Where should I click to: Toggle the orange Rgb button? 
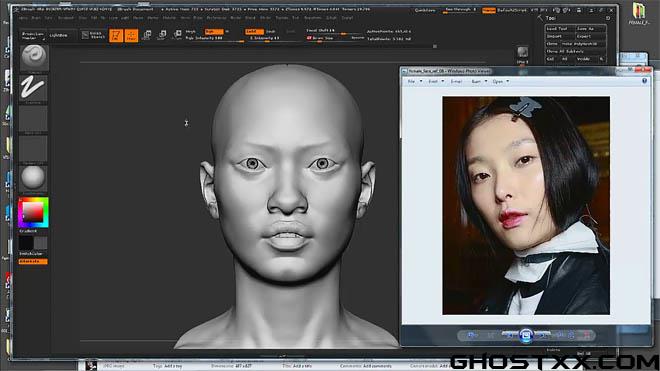click(213, 32)
